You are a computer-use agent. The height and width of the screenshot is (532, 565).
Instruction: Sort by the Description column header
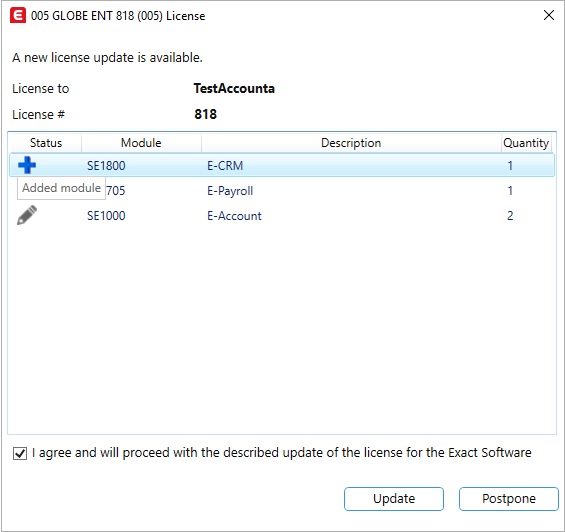click(x=351, y=143)
